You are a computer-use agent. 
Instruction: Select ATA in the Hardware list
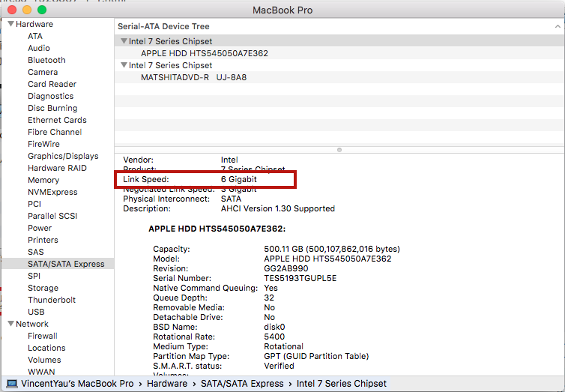coord(35,36)
